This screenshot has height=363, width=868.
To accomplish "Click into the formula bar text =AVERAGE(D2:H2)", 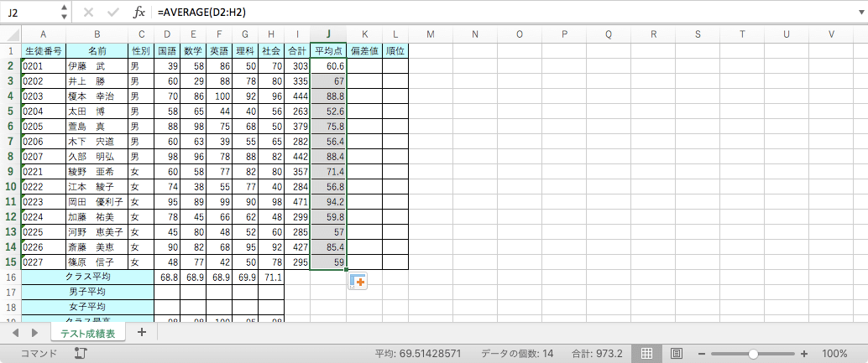I will click(x=202, y=12).
